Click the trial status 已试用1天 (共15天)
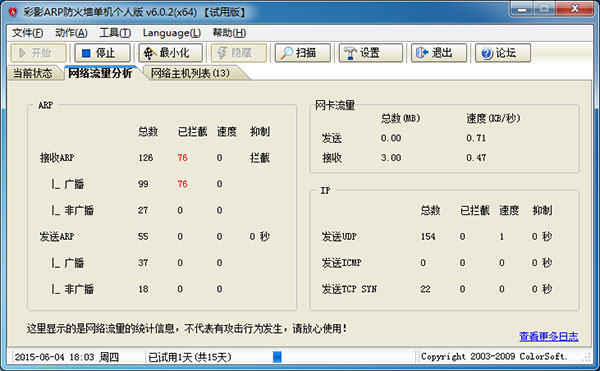Viewport: 600px width, 371px height. click(190, 357)
